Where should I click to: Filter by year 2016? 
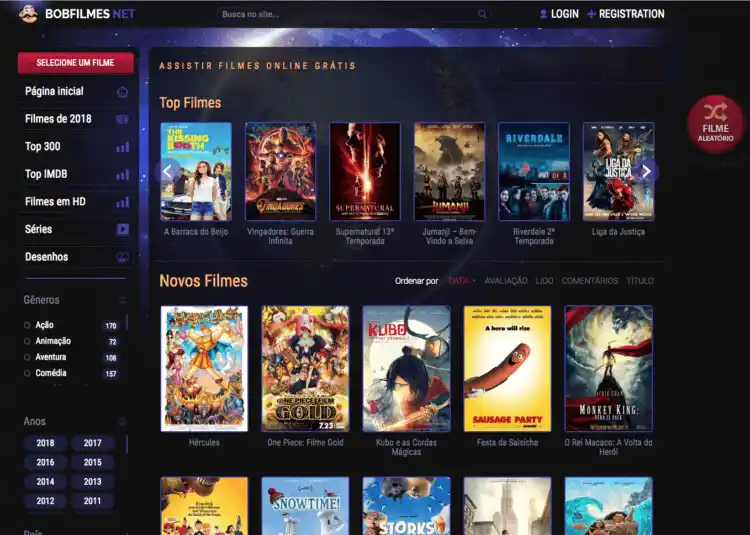[45, 463]
